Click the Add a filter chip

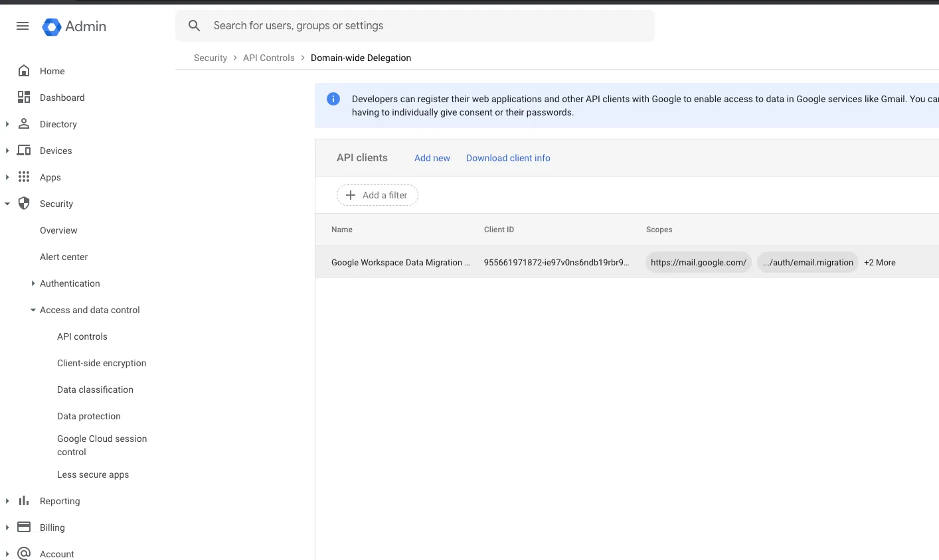pos(377,195)
